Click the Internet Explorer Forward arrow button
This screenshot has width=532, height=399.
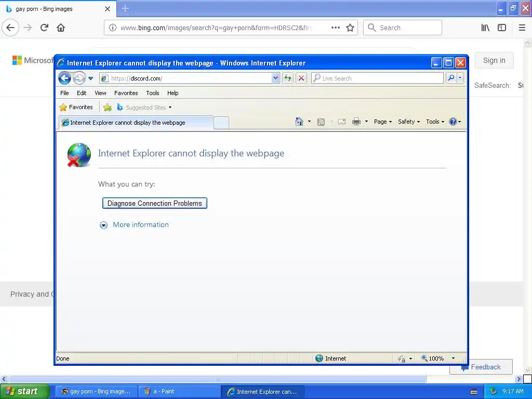click(x=79, y=78)
